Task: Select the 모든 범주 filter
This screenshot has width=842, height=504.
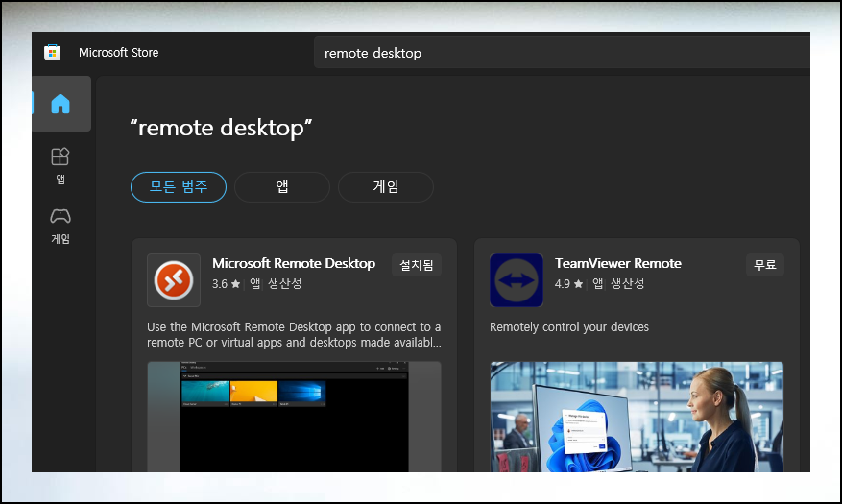Action: (179, 187)
